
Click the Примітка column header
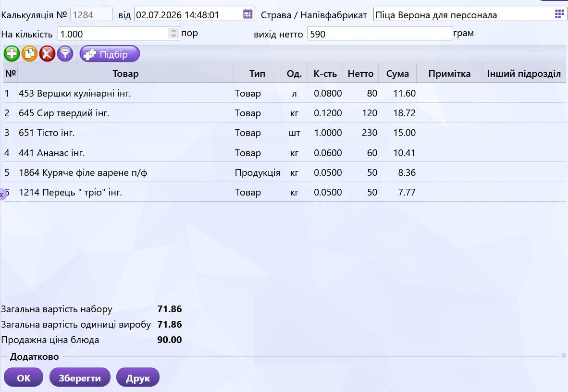(x=449, y=73)
